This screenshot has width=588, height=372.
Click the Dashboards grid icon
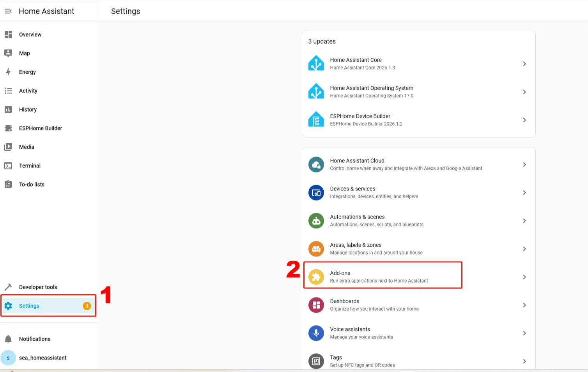coord(316,305)
